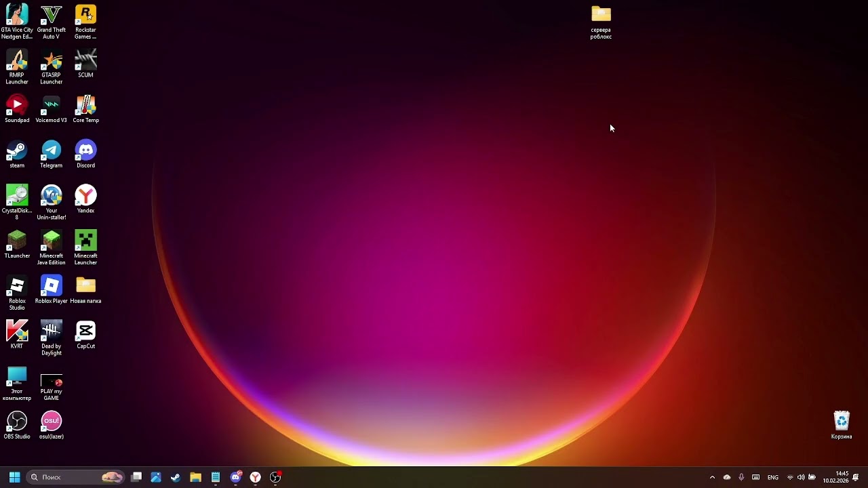Select the Voicemod V3 icon
The height and width of the screenshot is (488, 868).
coord(52,109)
